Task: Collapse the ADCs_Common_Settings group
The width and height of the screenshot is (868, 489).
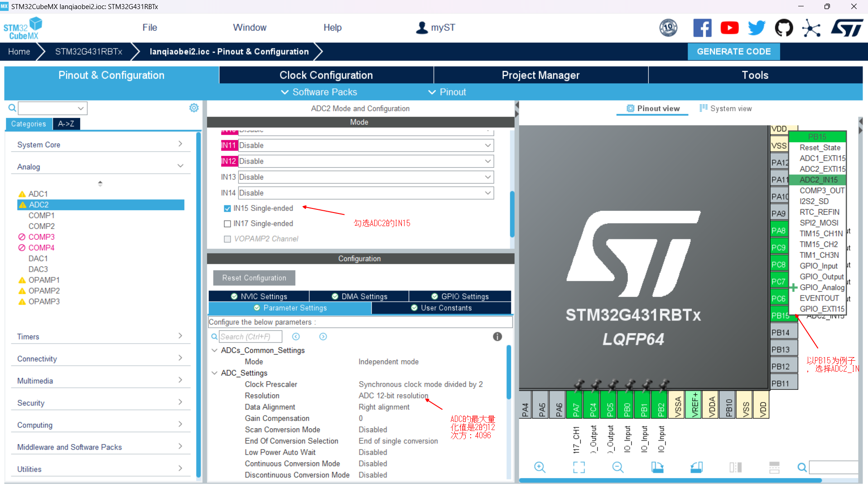Action: (215, 350)
